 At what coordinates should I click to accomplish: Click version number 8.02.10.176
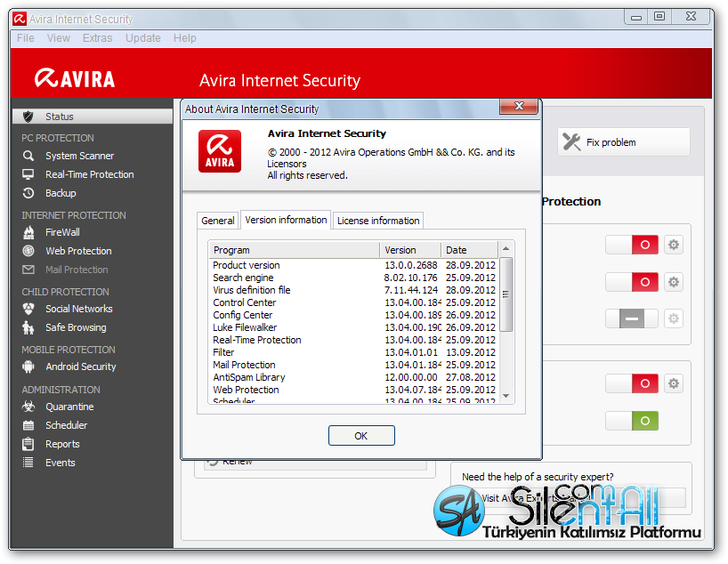[x=411, y=278]
